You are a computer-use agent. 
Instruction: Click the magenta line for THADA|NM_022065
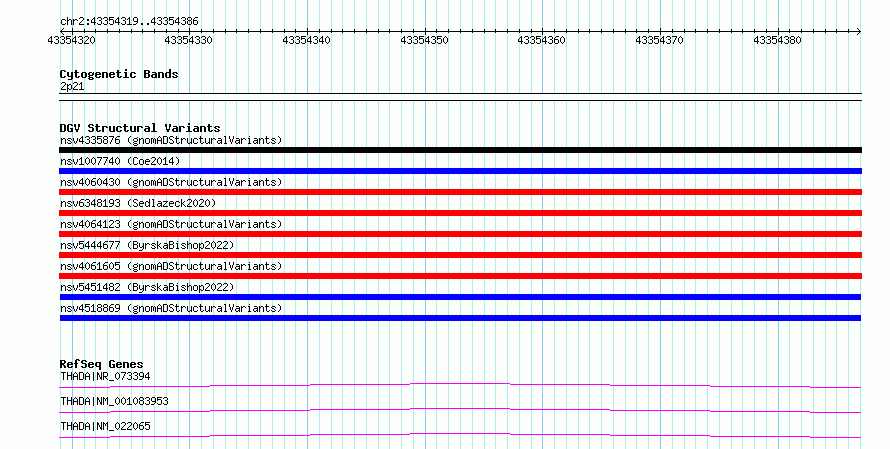coord(460,435)
